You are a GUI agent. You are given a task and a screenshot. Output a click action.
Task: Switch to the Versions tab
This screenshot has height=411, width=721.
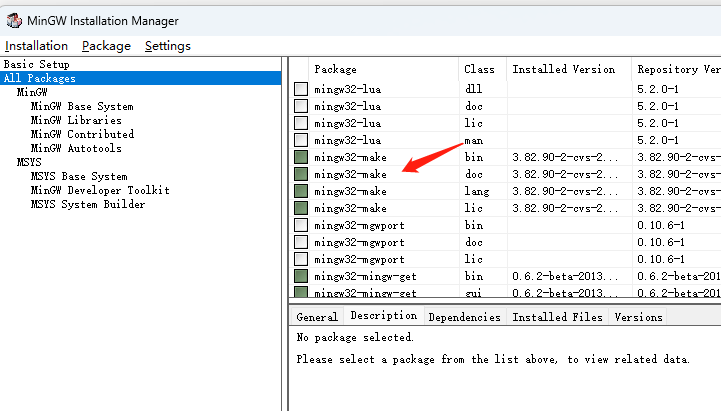[638, 317]
